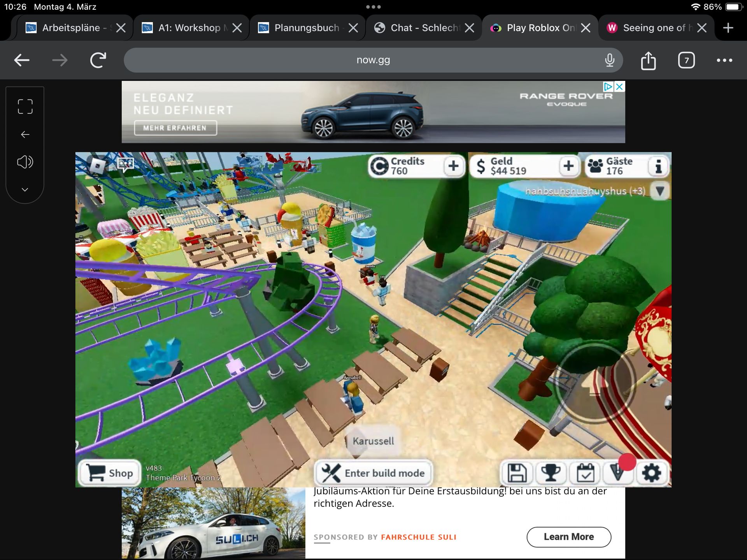The height and width of the screenshot is (560, 747).
Task: Open the trophy achievements icon
Action: click(551, 473)
